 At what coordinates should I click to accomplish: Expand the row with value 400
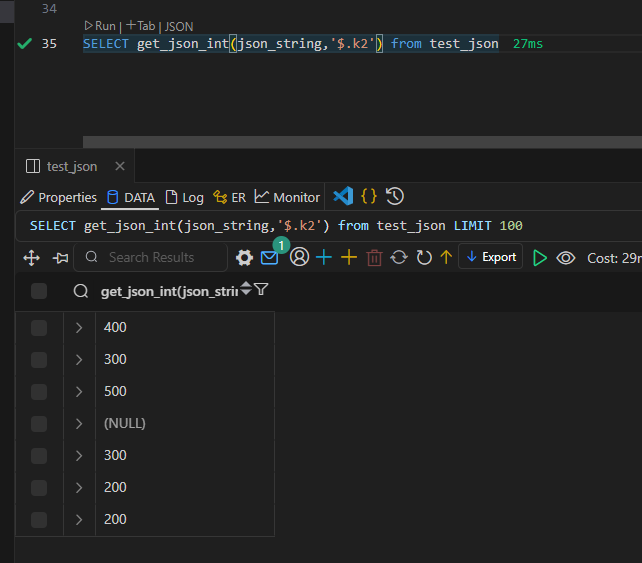79,328
